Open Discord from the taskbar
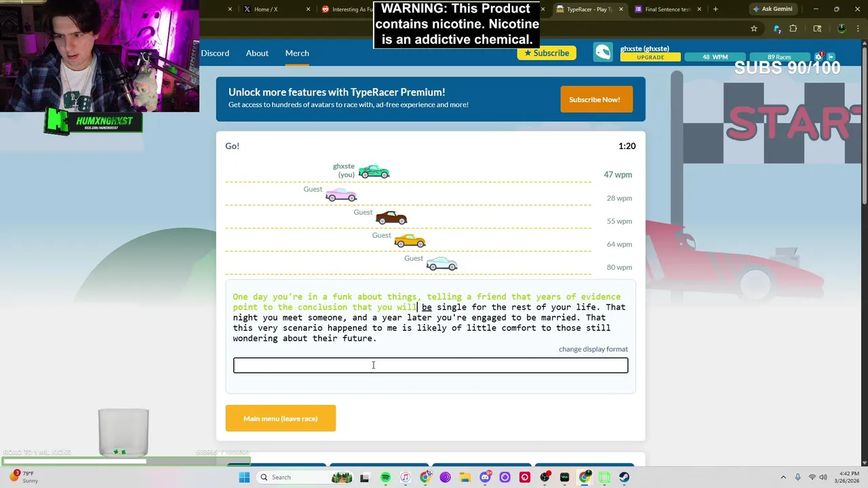This screenshot has height=488, width=868. [485, 477]
